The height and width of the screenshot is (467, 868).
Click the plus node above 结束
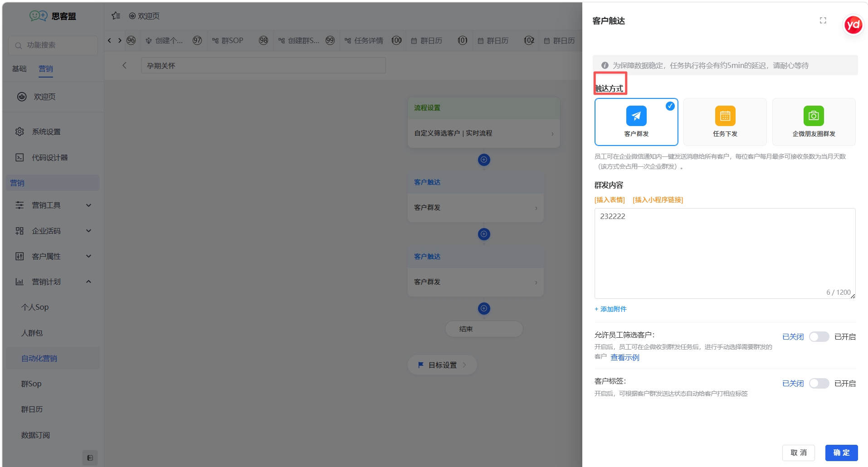484,308
